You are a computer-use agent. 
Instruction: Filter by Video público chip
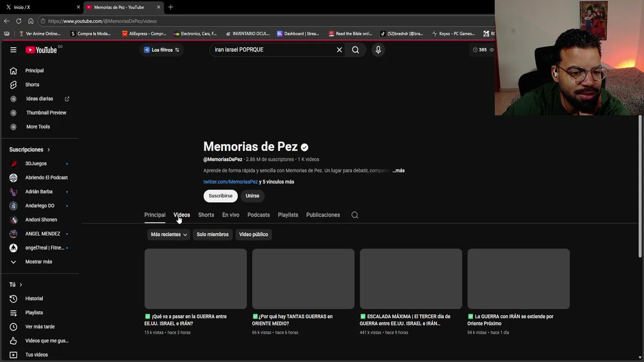click(254, 234)
